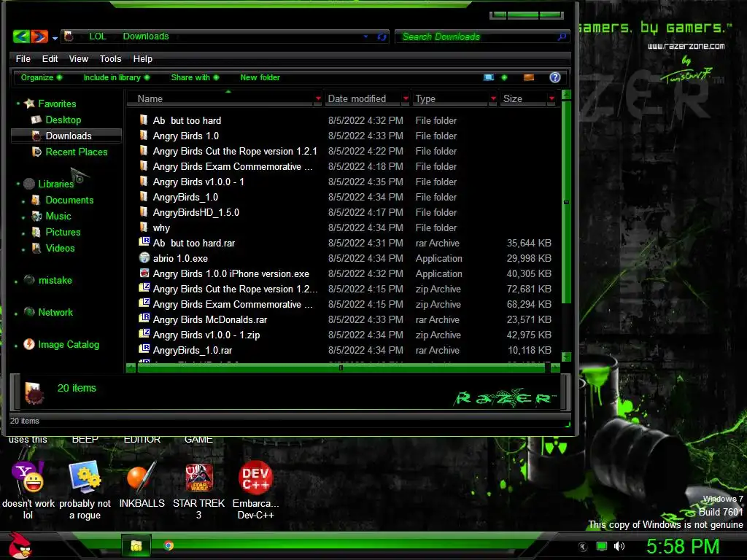The width and height of the screenshot is (747, 560).
Task: Launch Chrome from the taskbar
Action: pos(169,545)
